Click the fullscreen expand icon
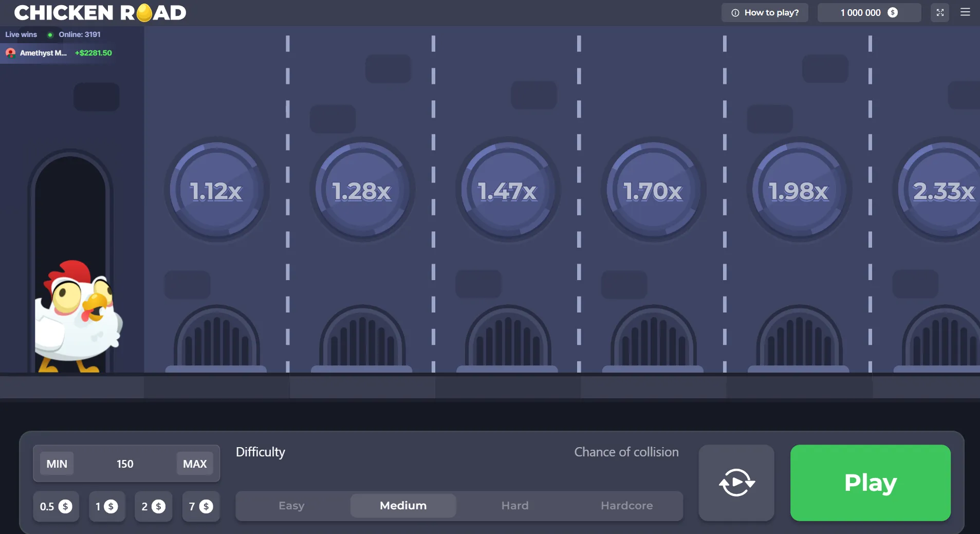 click(x=940, y=13)
